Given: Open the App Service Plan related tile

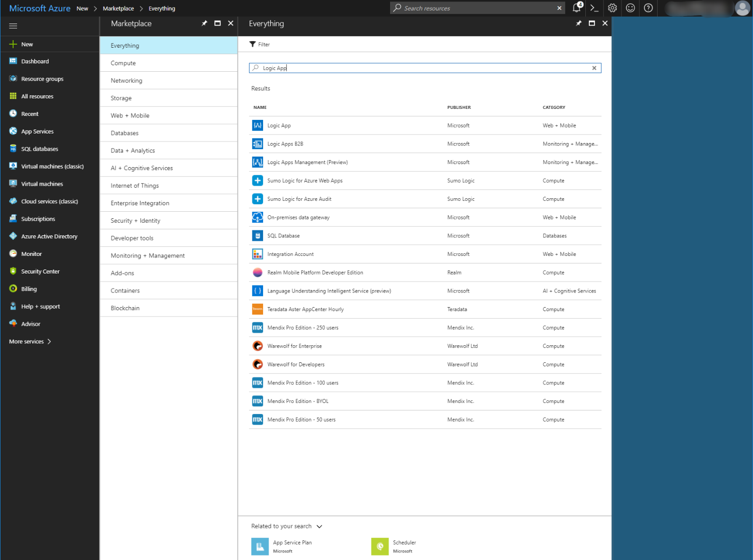Looking at the screenshot, I should tap(282, 546).
